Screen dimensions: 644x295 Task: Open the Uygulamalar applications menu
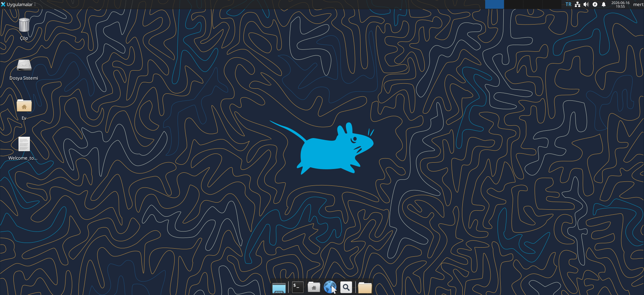pos(18,4)
